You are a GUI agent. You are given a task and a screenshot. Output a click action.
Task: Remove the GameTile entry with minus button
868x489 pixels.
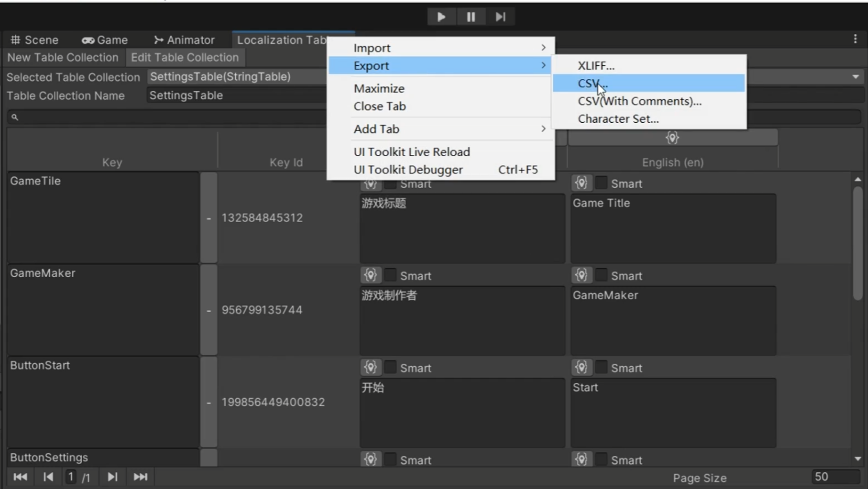[208, 218]
